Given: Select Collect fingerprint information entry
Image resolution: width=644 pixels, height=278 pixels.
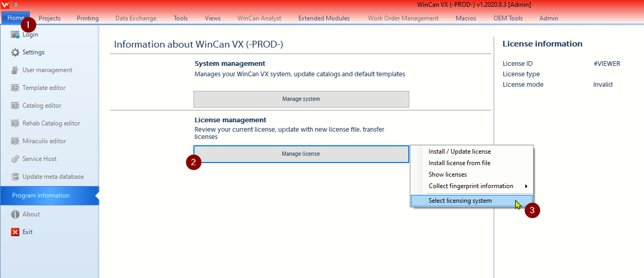Looking at the screenshot, I should click(471, 186).
